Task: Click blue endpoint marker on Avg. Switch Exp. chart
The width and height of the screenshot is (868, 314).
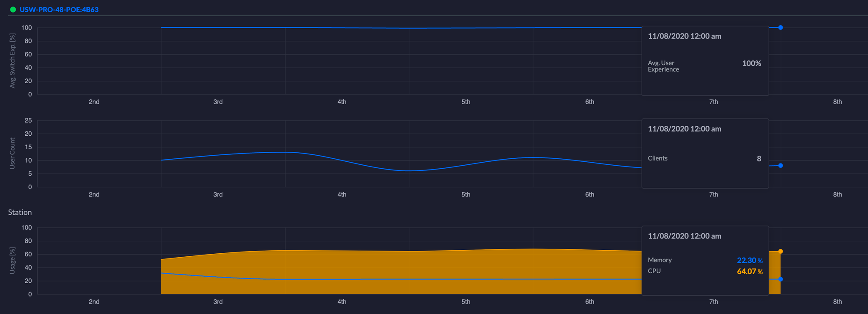Action: (780, 28)
